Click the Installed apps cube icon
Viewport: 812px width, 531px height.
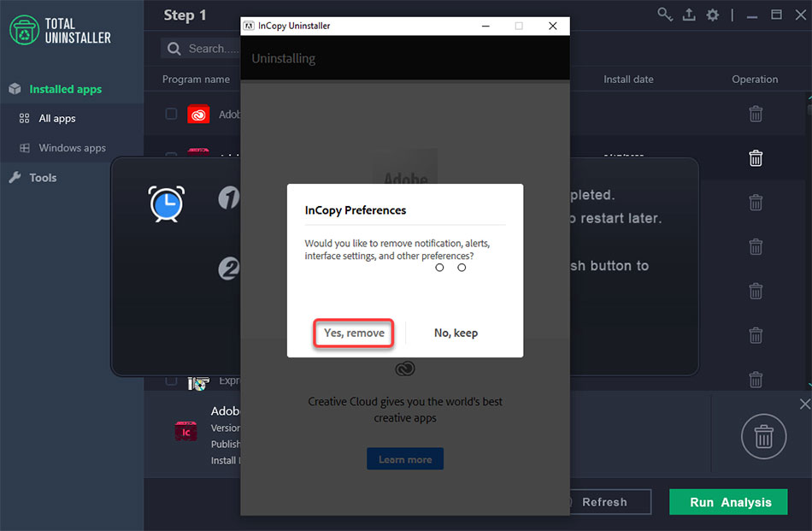(x=15, y=89)
